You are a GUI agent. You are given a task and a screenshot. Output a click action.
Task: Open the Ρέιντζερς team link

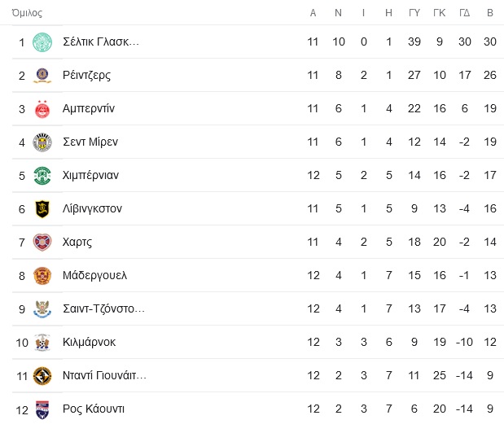point(86,76)
